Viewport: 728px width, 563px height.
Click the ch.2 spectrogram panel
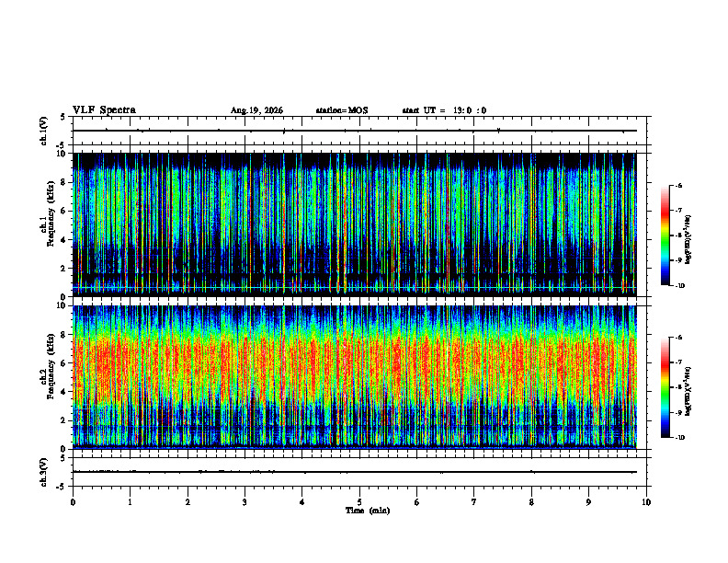[354, 377]
